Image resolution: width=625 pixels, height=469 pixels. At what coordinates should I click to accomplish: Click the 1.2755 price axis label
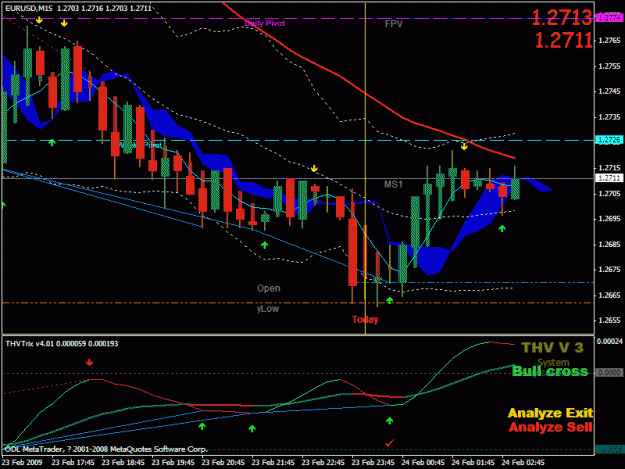point(609,66)
